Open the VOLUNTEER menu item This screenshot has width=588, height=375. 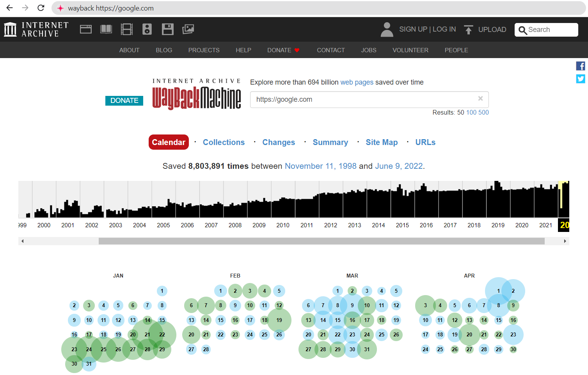[x=410, y=50]
